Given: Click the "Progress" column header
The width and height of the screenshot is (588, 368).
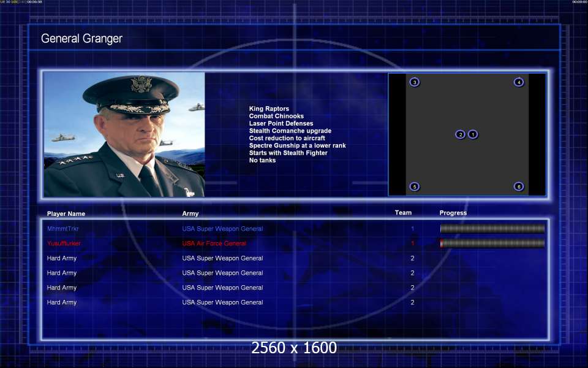Looking at the screenshot, I should point(453,213).
